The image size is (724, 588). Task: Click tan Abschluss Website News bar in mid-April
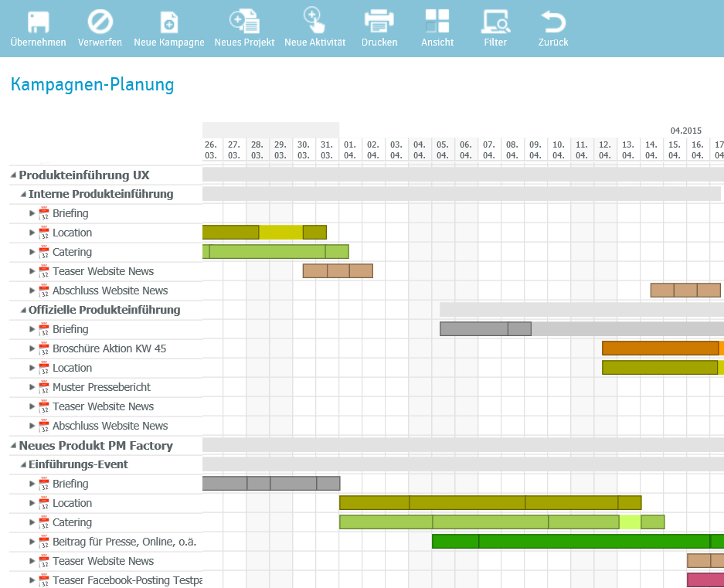point(685,291)
